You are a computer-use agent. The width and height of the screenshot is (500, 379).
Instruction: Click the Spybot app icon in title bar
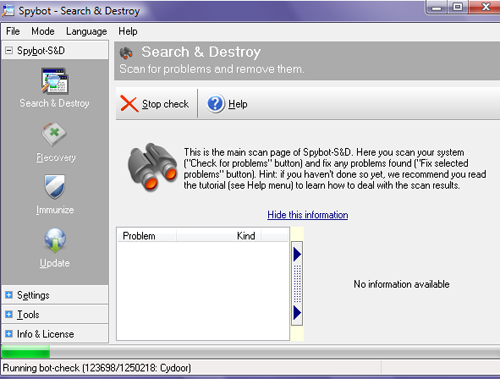tap(8, 10)
